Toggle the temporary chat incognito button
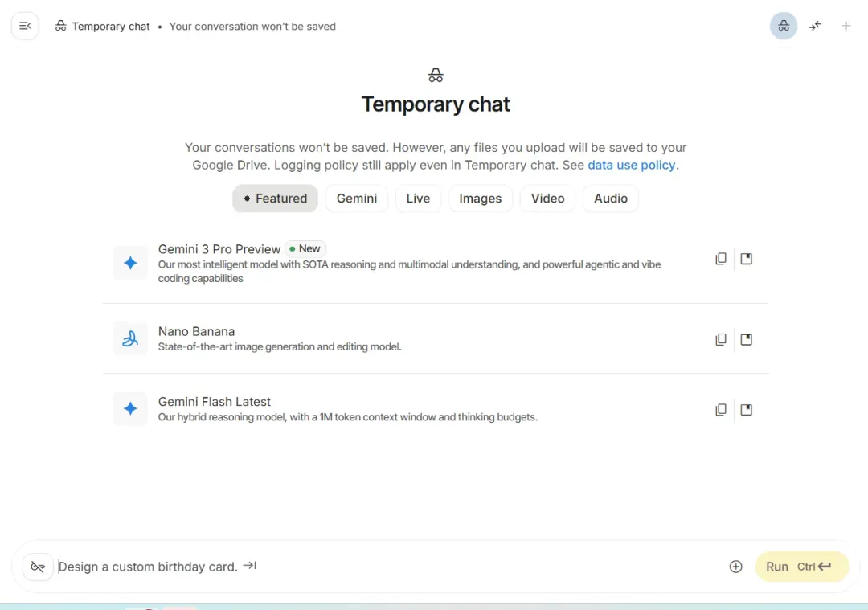The height and width of the screenshot is (610, 868). tap(784, 26)
